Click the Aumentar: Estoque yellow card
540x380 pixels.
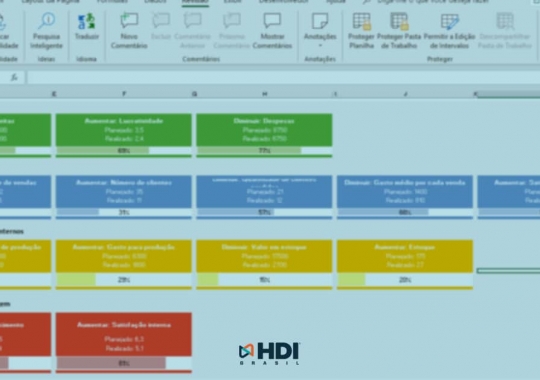tap(405, 256)
